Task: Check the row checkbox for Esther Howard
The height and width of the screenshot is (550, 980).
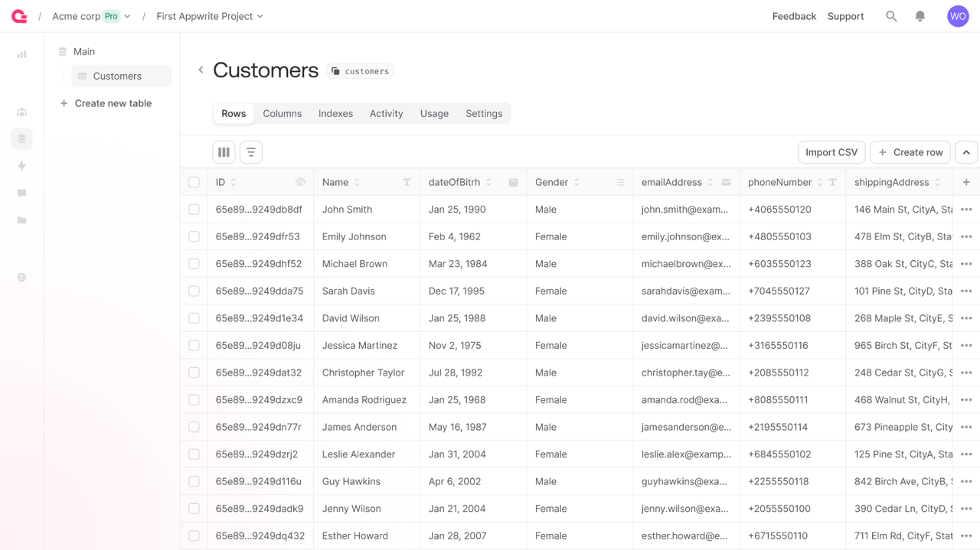Action: point(194,535)
